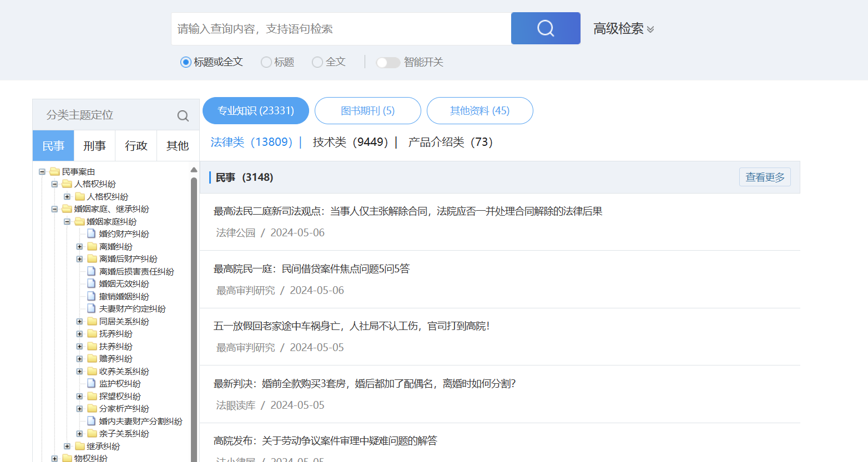Expand 离婚后财产纠纷 node
Image resolution: width=868 pixels, height=462 pixels.
79,259
